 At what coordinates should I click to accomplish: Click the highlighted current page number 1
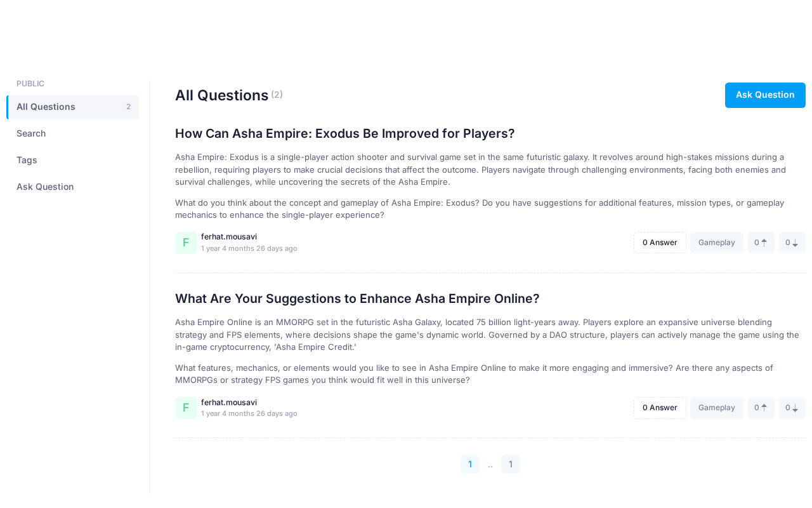(x=470, y=464)
